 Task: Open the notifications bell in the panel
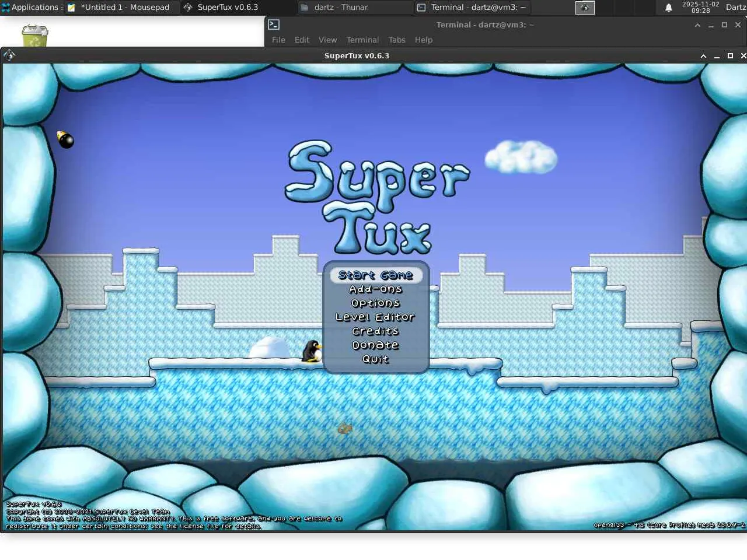(x=669, y=8)
